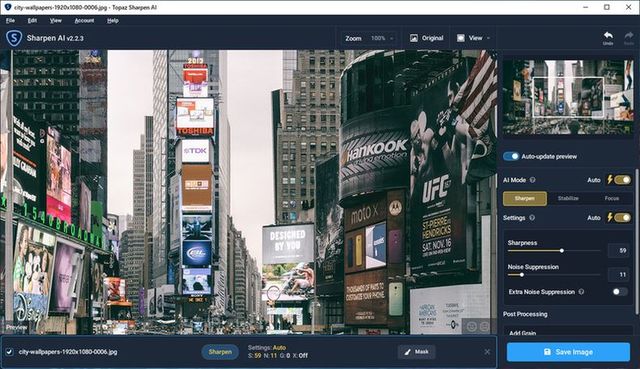
Task: Click the Noise Suppression label
Action: [533, 267]
